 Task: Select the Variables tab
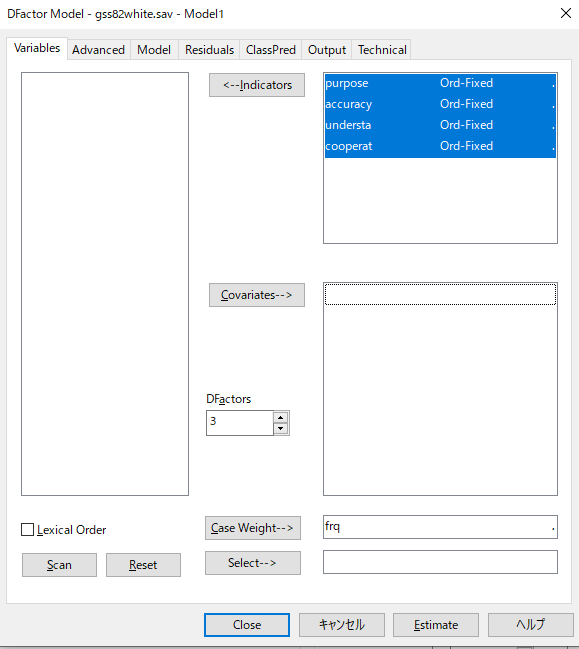coord(37,48)
